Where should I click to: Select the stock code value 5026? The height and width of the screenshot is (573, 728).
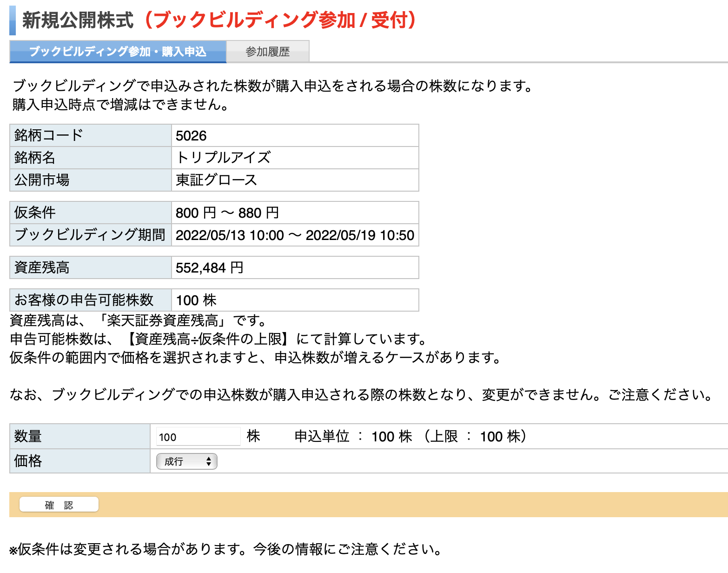[191, 136]
